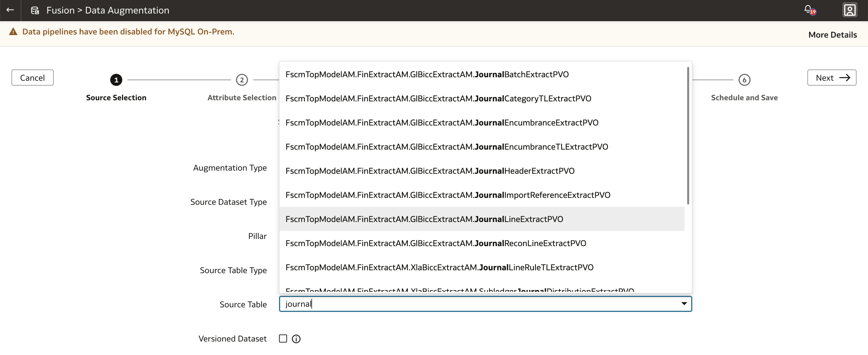Pick JournalHeaderExtractPVO from suggestions
868x355 pixels.
(482, 171)
